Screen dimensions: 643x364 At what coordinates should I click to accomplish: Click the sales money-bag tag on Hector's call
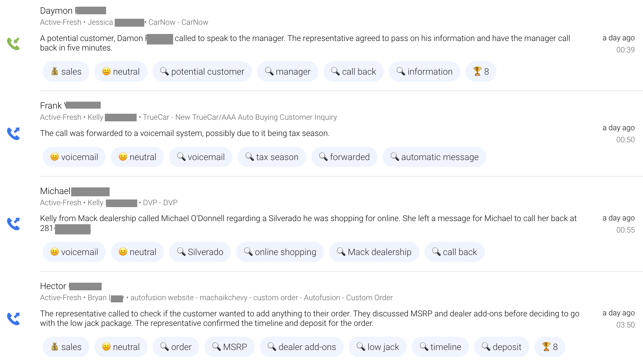click(65, 347)
